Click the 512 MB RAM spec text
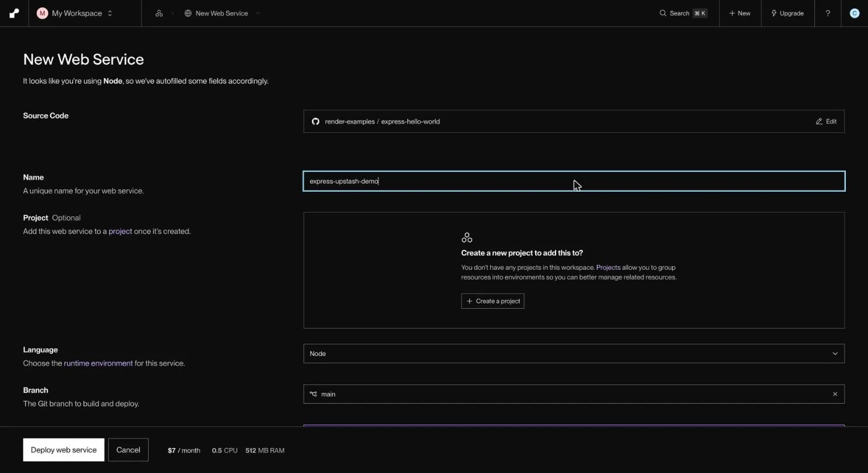This screenshot has width=868, height=473. click(x=265, y=450)
